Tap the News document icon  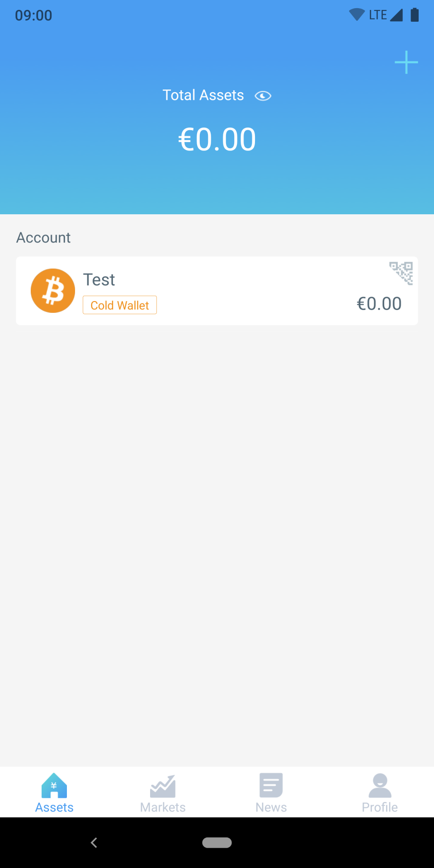pyautogui.click(x=271, y=785)
